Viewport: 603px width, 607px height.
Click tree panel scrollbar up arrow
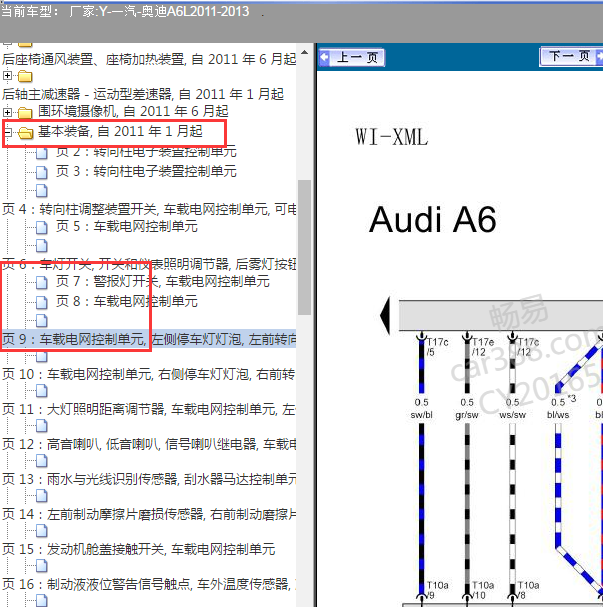coord(305,53)
